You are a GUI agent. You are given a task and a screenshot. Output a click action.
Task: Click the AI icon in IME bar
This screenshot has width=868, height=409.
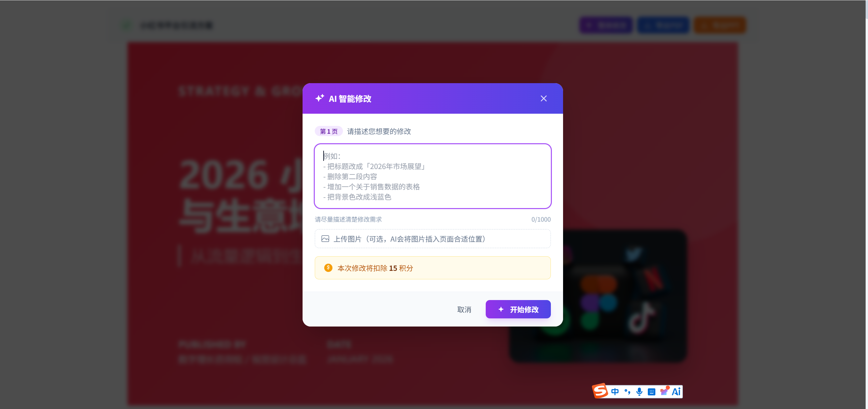(676, 392)
